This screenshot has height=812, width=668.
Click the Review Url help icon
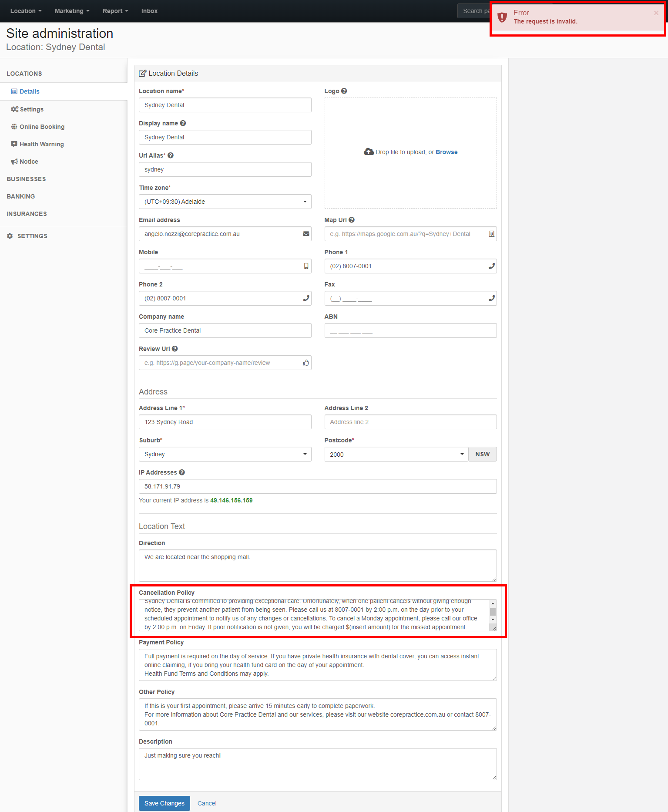coord(175,349)
